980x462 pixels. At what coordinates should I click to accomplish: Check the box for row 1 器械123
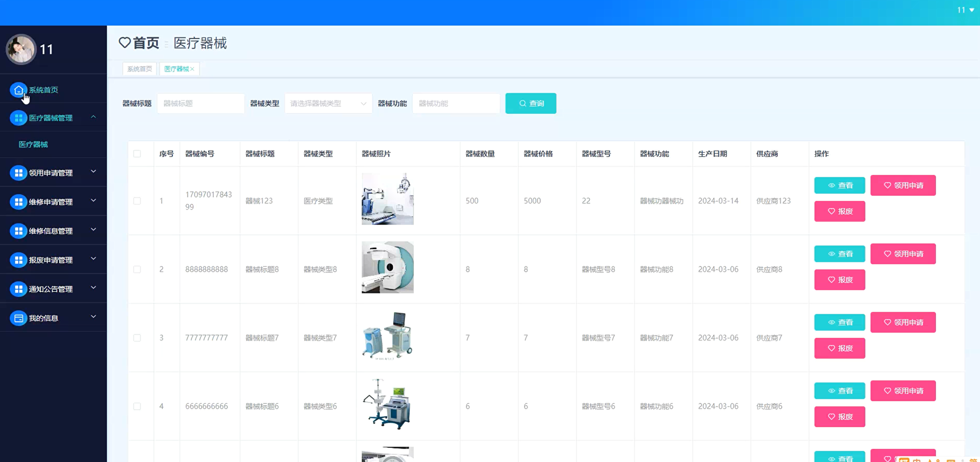[137, 201]
